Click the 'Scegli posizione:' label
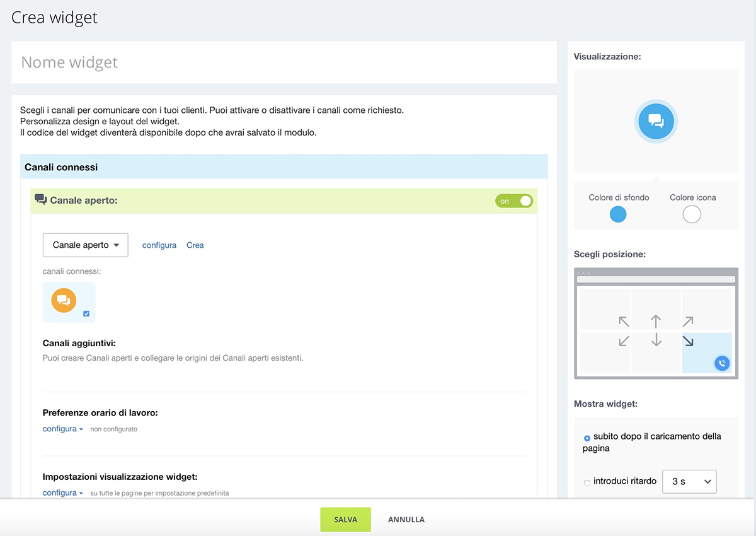756x536 pixels. tap(610, 255)
